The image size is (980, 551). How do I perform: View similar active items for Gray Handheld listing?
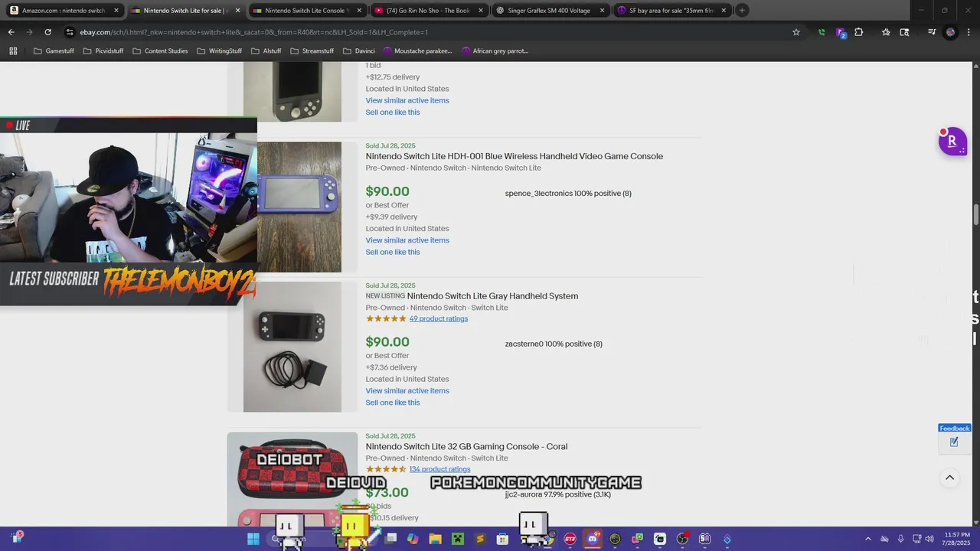pyautogui.click(x=407, y=390)
